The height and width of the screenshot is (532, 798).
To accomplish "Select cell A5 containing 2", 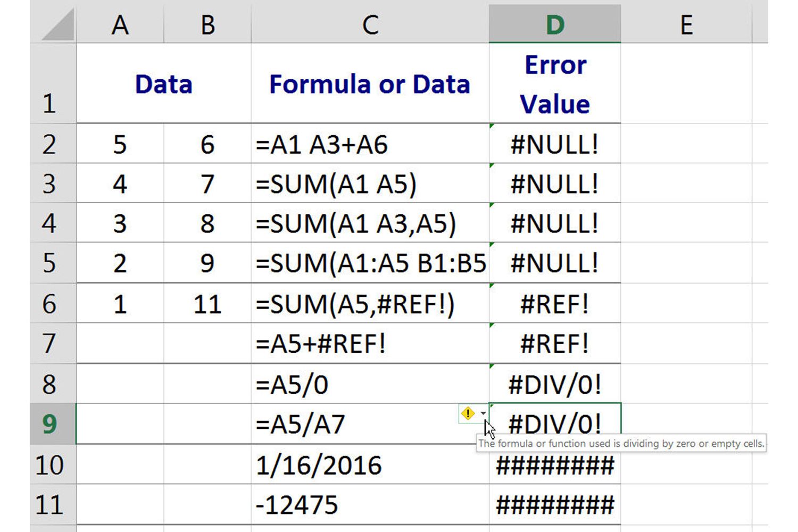I will [x=120, y=263].
